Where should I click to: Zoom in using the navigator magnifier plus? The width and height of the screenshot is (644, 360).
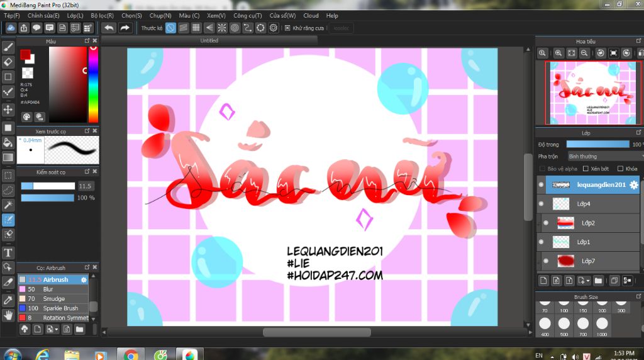(x=558, y=53)
